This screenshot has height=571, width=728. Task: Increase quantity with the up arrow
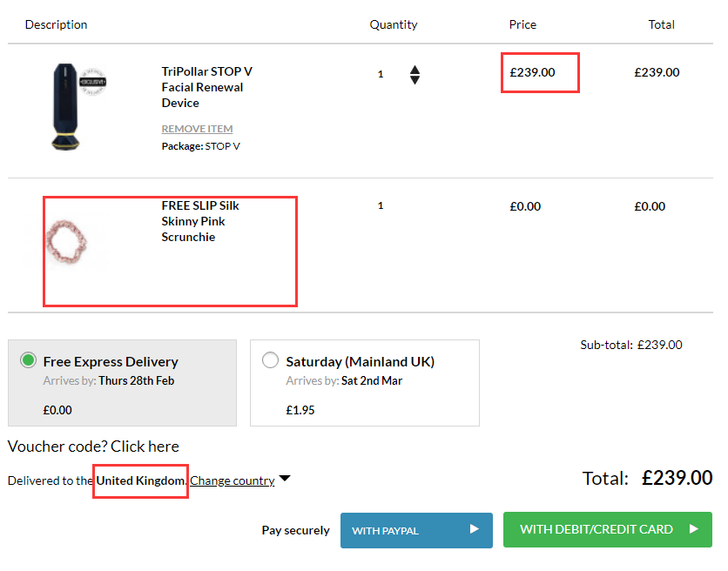[x=415, y=70]
